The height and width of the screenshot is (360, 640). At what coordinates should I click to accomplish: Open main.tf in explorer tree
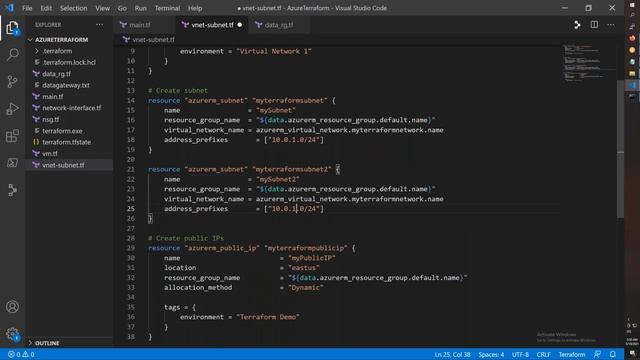pos(69,97)
